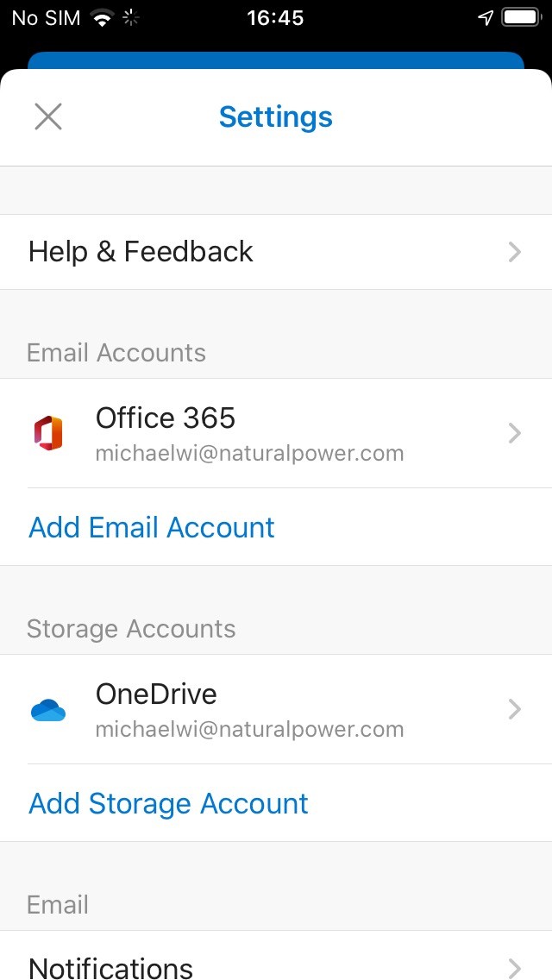Tap the battery icon in status bar
Screen dimensions: 552x980
520,18
